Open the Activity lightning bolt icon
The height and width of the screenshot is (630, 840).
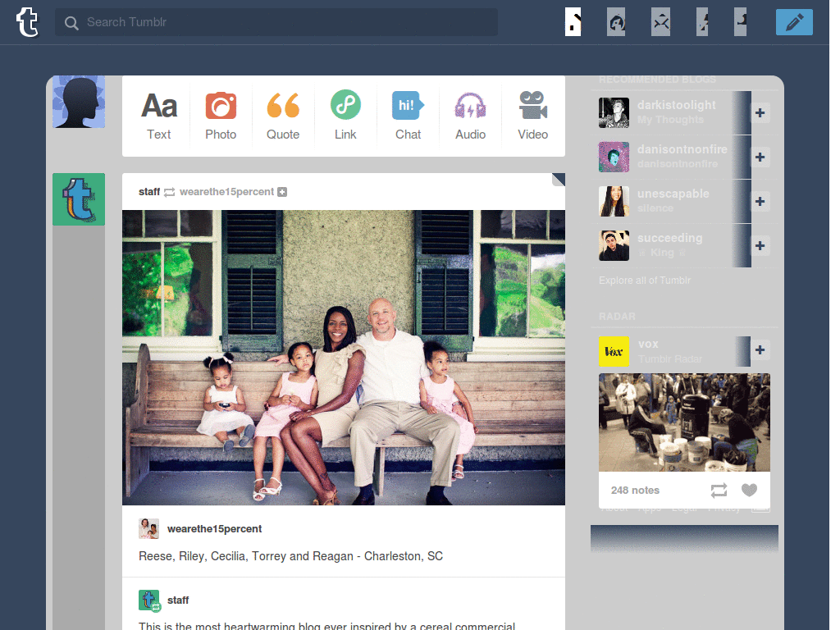click(702, 22)
